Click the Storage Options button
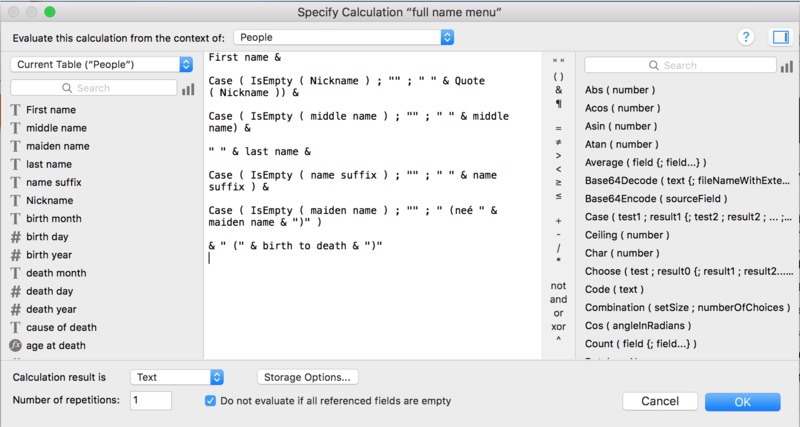Image resolution: width=800 pixels, height=427 pixels. (308, 377)
